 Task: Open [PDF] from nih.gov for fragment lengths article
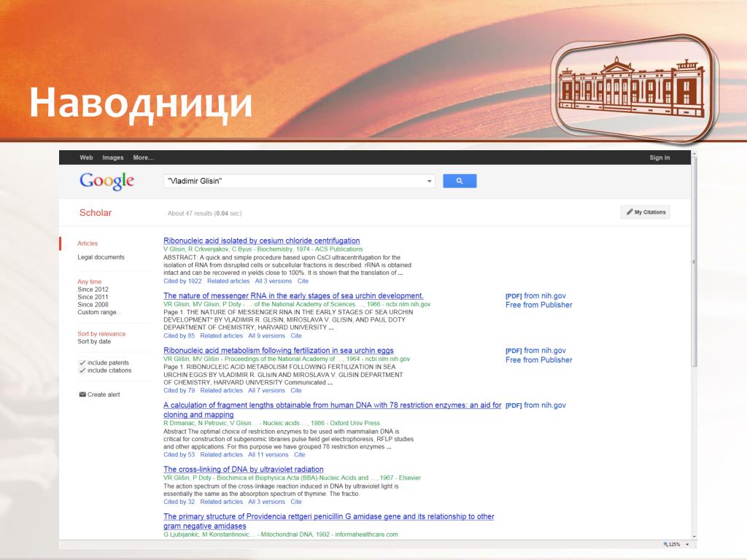point(535,405)
